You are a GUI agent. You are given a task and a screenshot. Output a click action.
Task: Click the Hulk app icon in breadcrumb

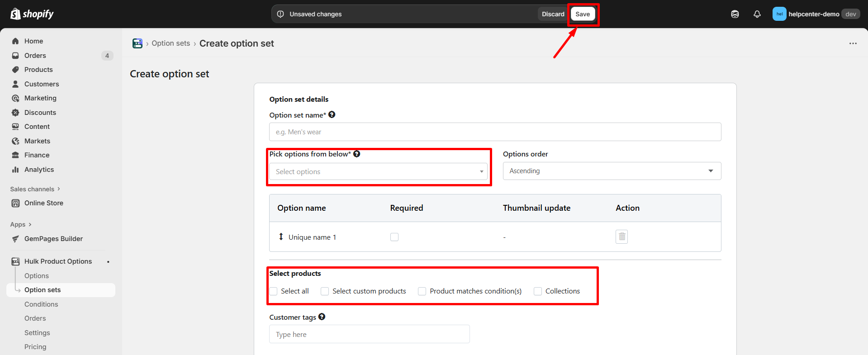click(x=138, y=43)
